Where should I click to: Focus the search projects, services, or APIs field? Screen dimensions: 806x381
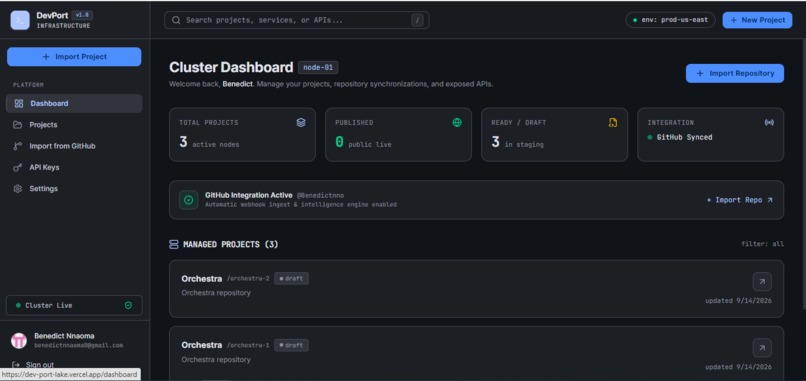click(297, 20)
